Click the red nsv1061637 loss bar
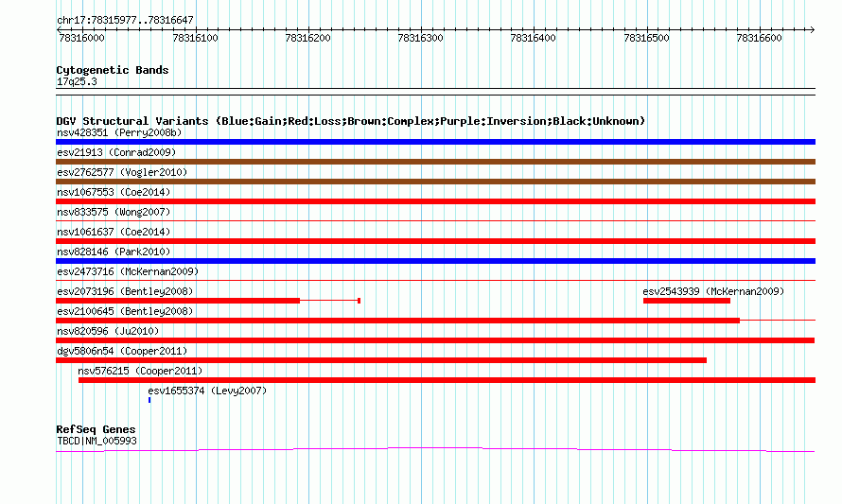 point(435,241)
